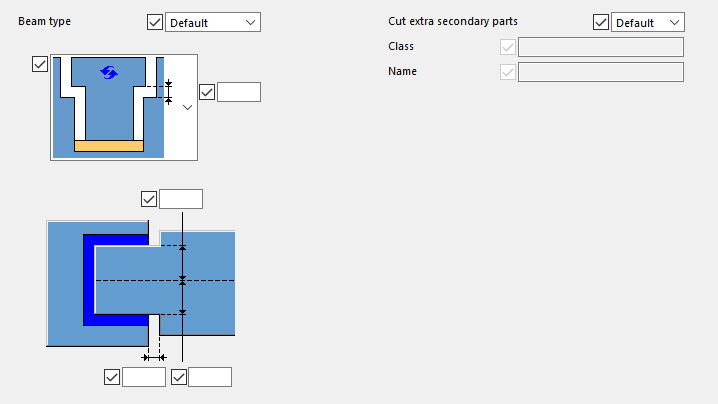Open the Beam type Default dropdown
Image resolution: width=718 pixels, height=404 pixels.
(x=213, y=22)
